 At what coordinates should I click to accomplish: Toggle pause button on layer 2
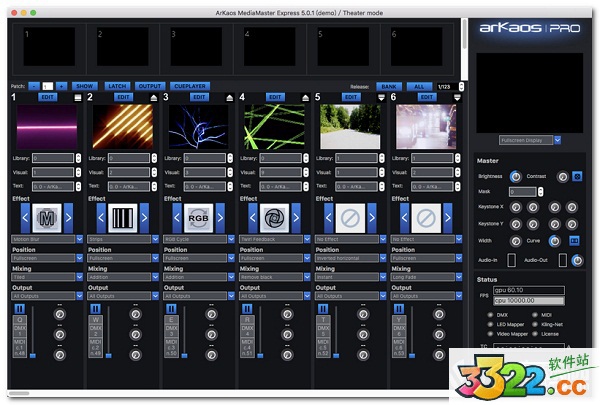[x=95, y=309]
